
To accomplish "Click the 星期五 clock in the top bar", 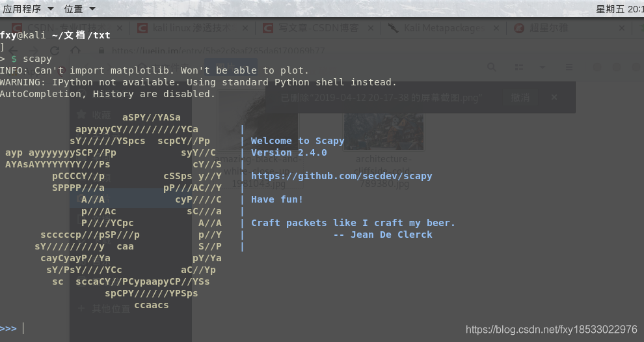I will click(x=619, y=9).
